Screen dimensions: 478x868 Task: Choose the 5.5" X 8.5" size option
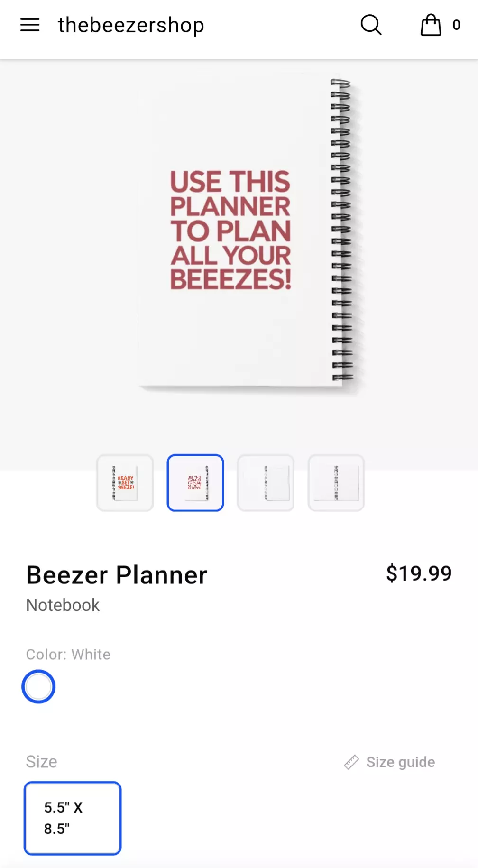[x=73, y=818]
